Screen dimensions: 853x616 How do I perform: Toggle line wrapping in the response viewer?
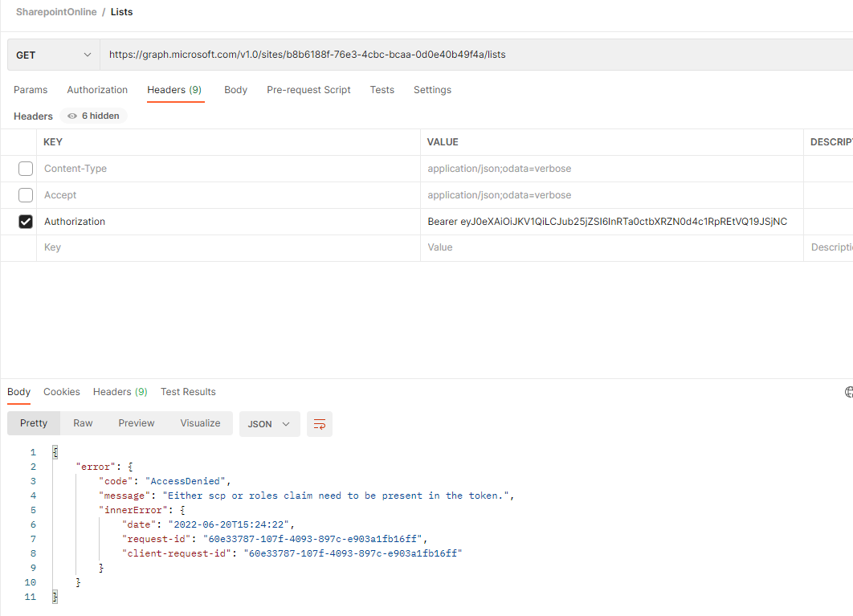click(x=320, y=423)
